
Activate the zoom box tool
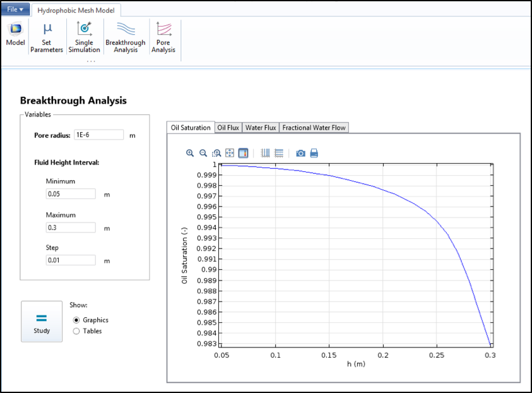[216, 153]
